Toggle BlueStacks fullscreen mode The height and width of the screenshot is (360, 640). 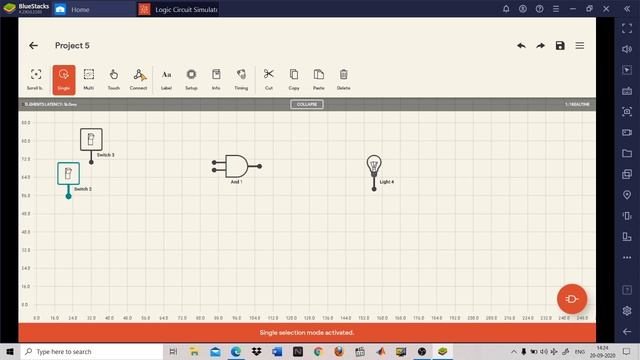(627, 28)
